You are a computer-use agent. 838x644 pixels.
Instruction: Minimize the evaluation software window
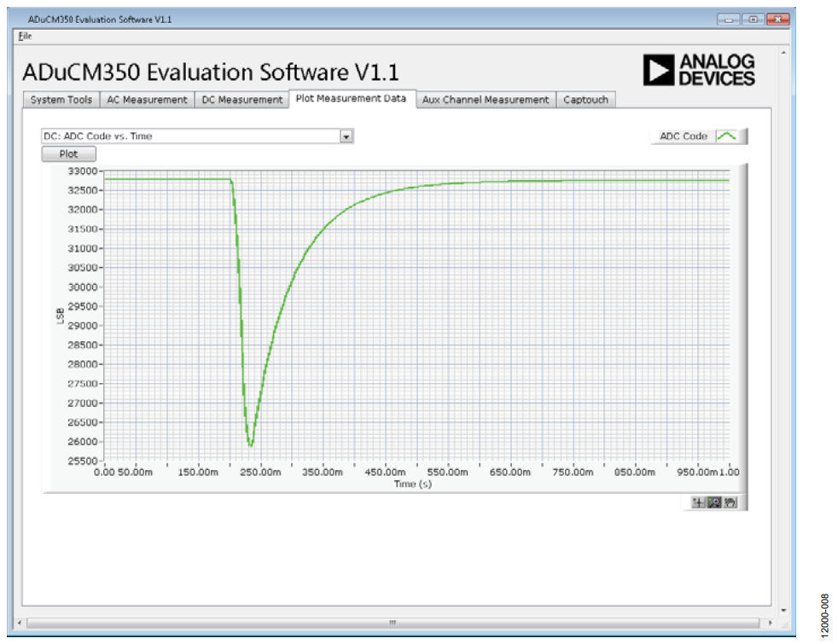click(729, 20)
